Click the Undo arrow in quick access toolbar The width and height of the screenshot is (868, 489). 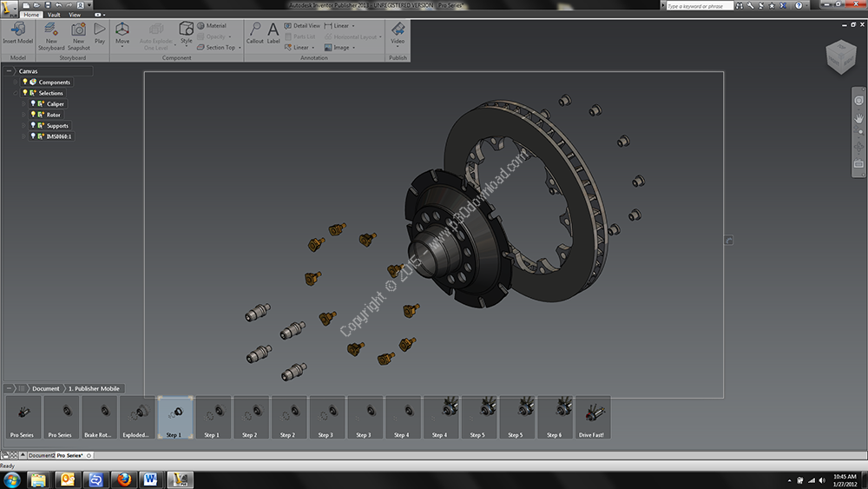(x=59, y=5)
